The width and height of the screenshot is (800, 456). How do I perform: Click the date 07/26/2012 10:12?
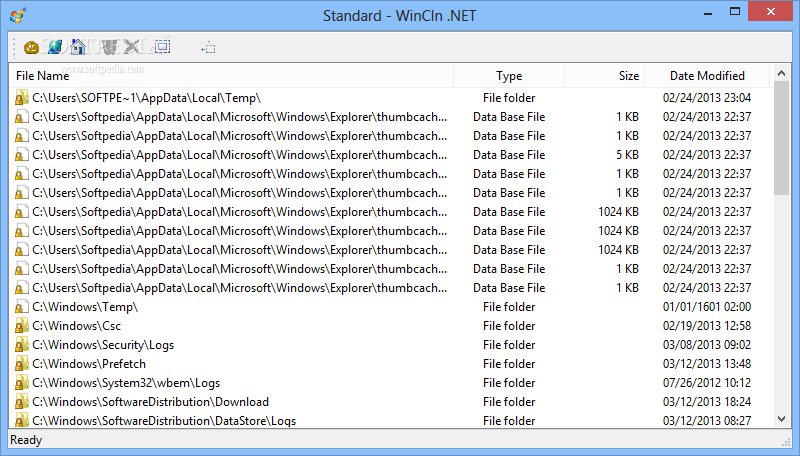(x=707, y=383)
